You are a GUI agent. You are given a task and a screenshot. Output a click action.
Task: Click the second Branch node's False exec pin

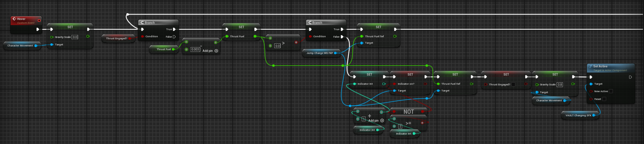[342, 37]
